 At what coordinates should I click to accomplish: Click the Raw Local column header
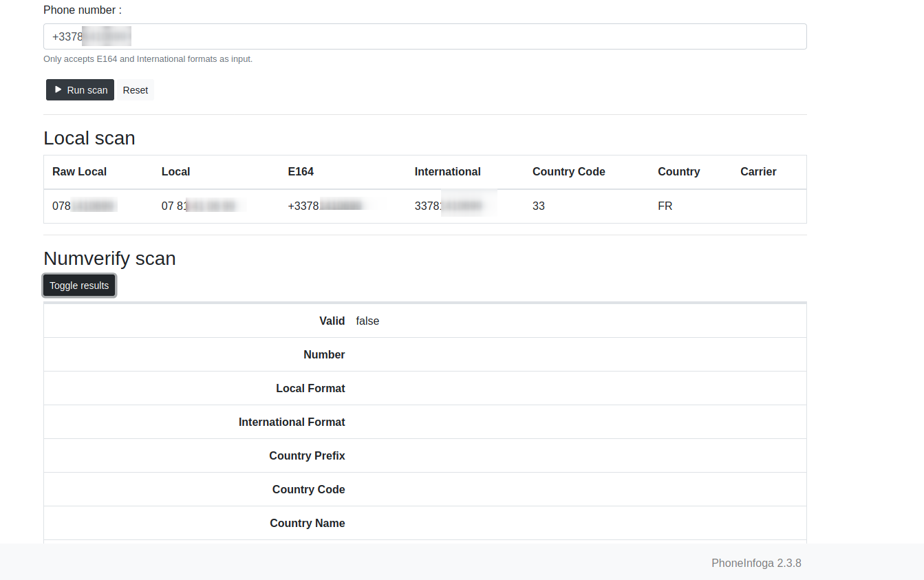pos(79,171)
